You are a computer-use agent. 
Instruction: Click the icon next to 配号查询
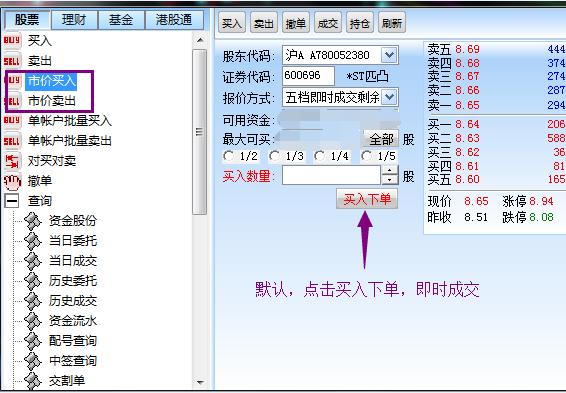(x=33, y=340)
